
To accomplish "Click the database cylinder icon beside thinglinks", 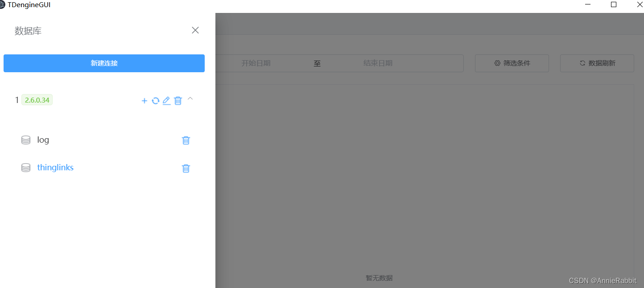I will click(25, 167).
